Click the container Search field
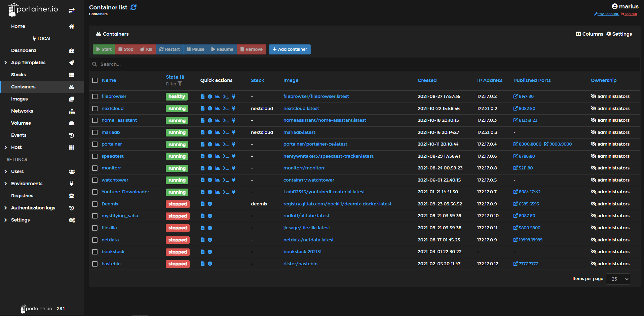 click(365, 64)
